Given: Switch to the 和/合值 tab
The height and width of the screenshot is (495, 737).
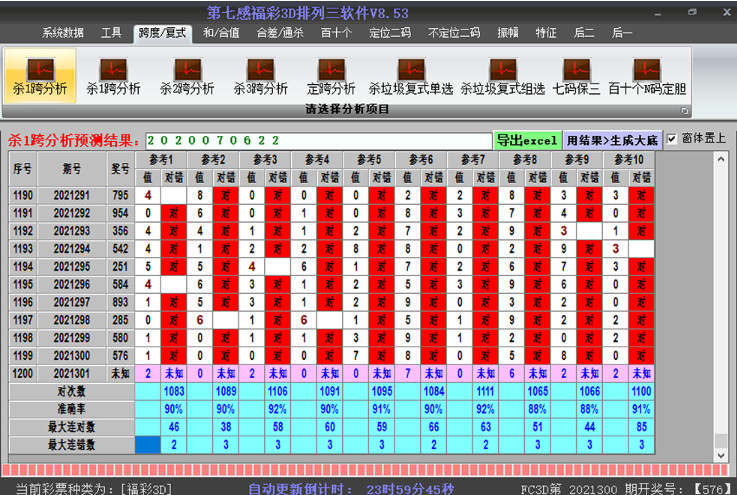Looking at the screenshot, I should click(221, 33).
